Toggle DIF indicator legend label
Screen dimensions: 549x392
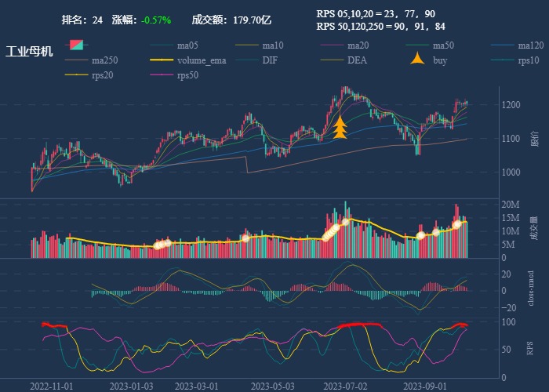click(269, 60)
